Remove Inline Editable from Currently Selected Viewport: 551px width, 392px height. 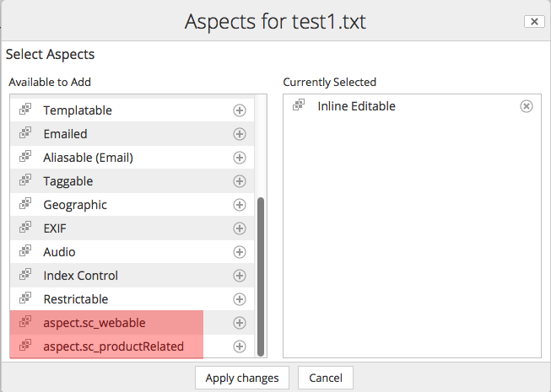[527, 106]
